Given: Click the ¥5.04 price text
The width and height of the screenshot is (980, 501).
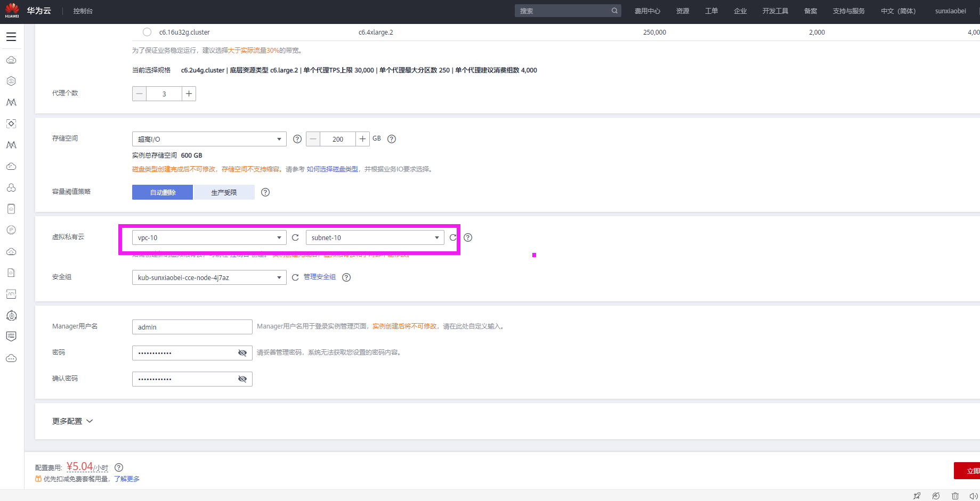Looking at the screenshot, I should [x=80, y=467].
